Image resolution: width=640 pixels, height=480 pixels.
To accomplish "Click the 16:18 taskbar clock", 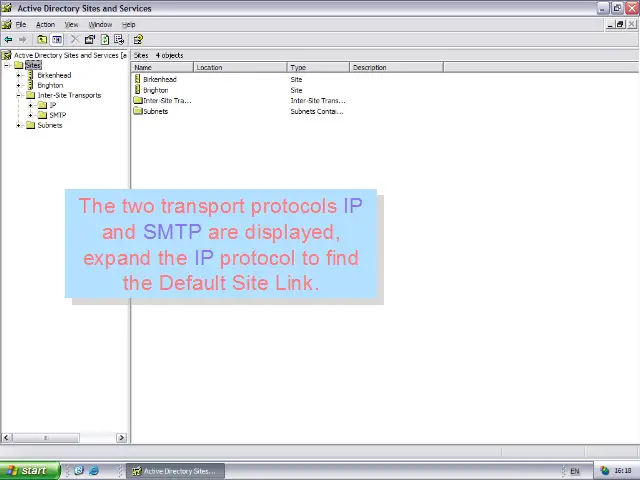I will click(623, 471).
